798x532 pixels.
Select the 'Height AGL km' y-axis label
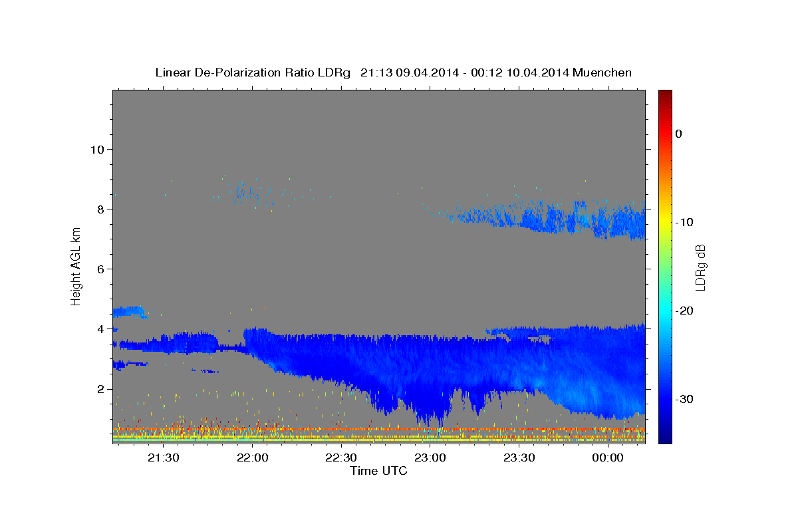pyautogui.click(x=76, y=266)
